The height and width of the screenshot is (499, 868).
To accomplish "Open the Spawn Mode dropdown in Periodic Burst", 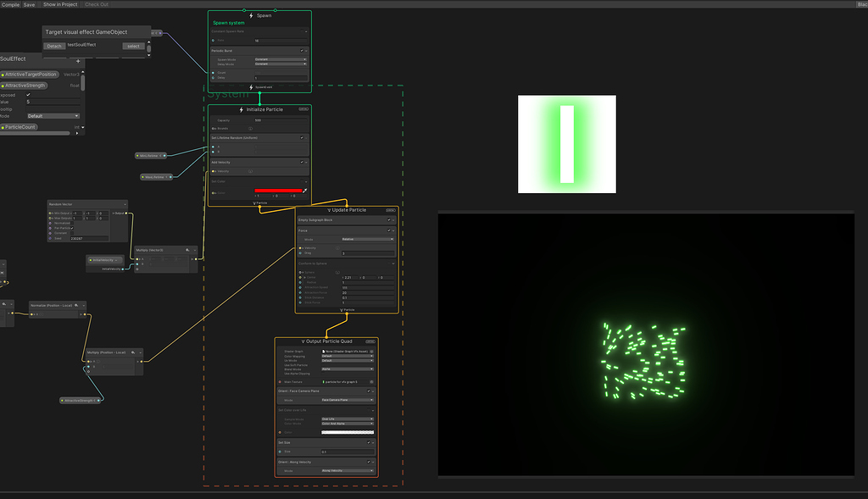I will [x=280, y=58].
